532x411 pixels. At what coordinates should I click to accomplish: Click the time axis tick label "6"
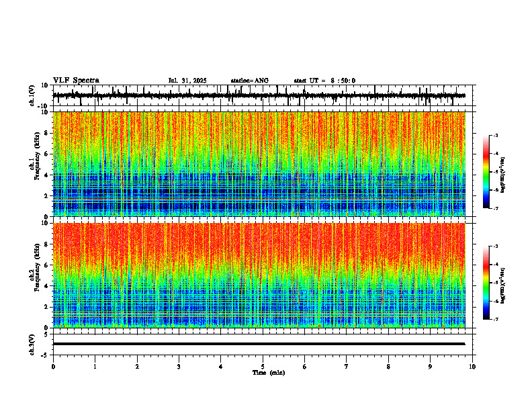point(305,367)
